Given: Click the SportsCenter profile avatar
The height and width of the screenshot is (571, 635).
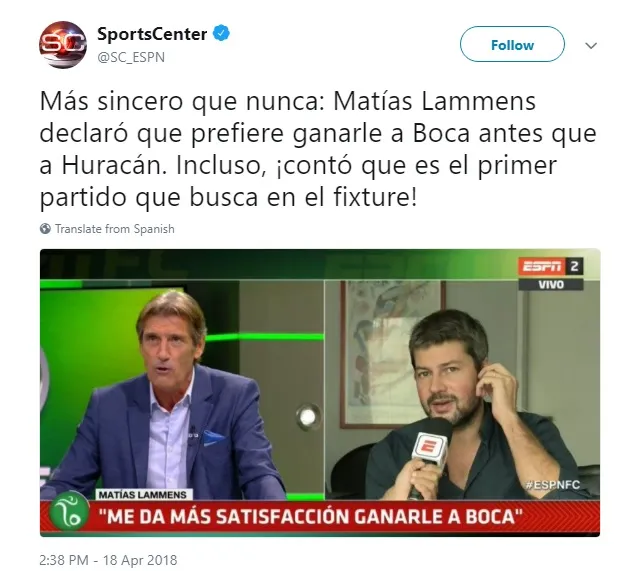Looking at the screenshot, I should tap(63, 45).
